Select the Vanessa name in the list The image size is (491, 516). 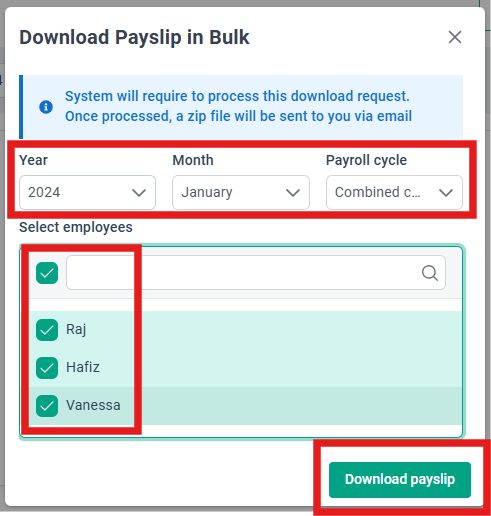[93, 405]
